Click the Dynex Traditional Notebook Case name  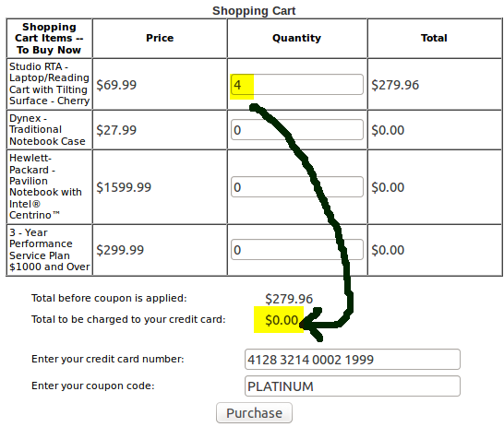point(47,130)
